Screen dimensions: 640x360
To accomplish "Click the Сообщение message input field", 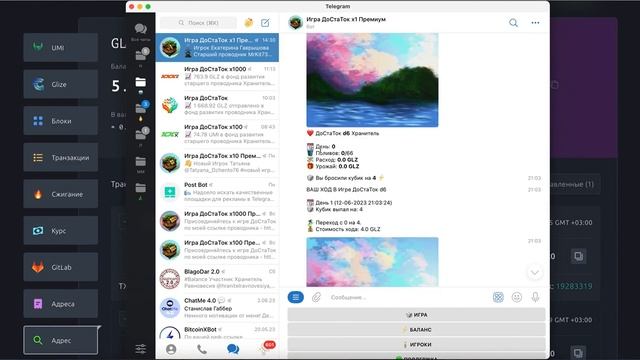I will click(408, 297).
